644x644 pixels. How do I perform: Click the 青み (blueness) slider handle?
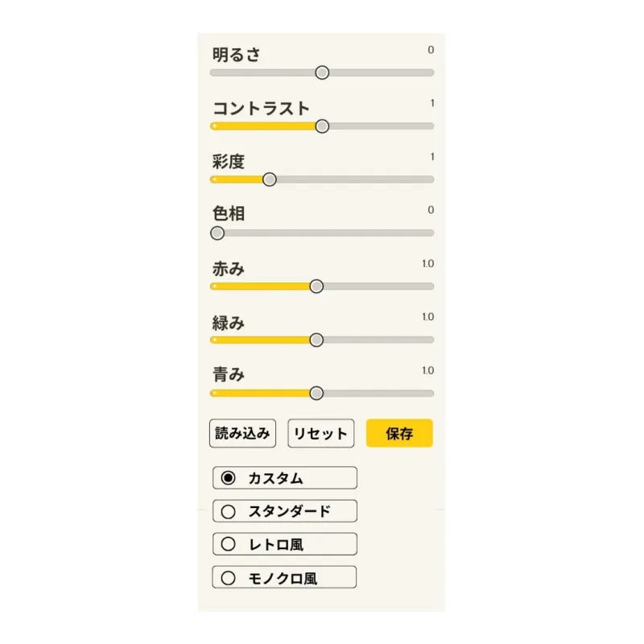[316, 393]
